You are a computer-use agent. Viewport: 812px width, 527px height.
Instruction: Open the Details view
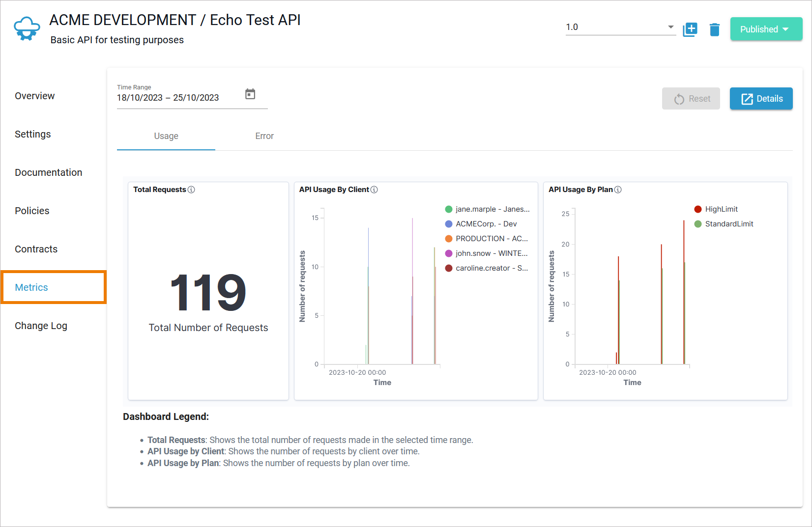pyautogui.click(x=761, y=99)
